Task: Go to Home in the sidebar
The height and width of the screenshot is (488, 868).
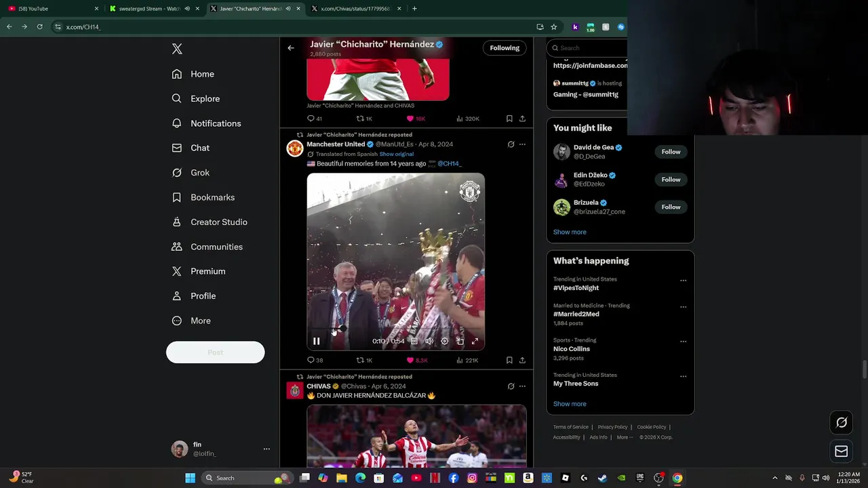Action: click(x=193, y=74)
